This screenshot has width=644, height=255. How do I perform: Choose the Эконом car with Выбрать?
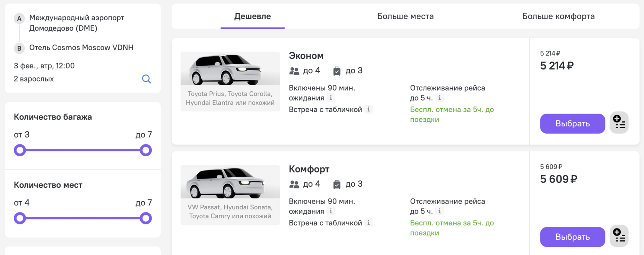tap(572, 124)
